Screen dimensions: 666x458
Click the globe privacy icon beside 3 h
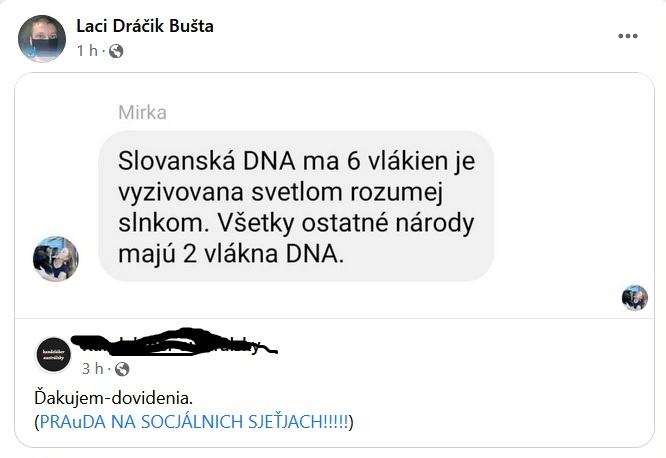122,369
